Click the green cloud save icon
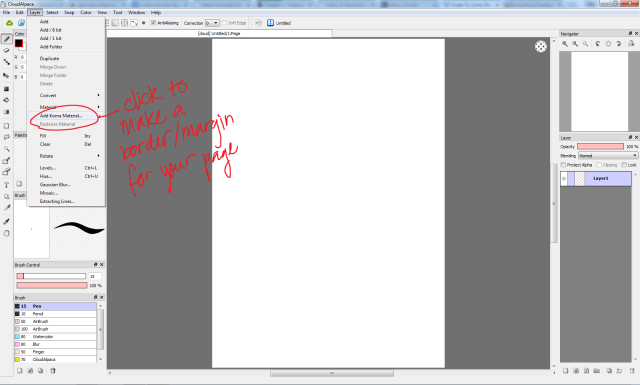This screenshot has height=385, width=640. tap(9, 23)
